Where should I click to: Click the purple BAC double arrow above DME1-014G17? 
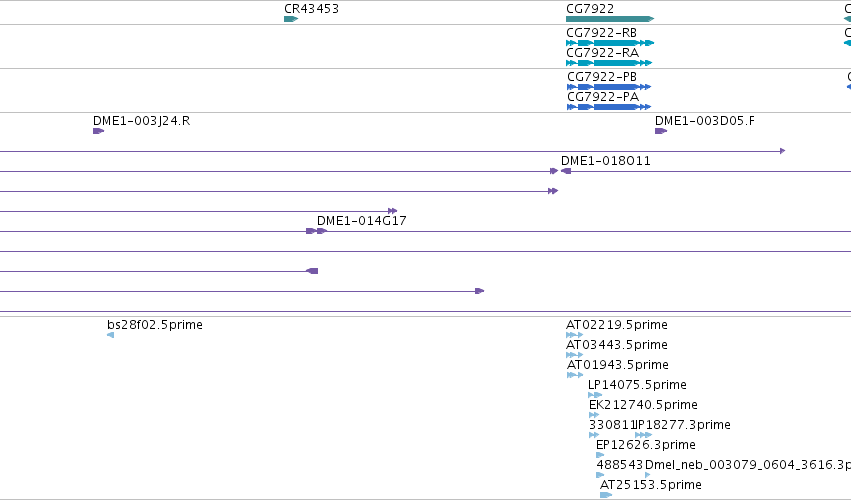pos(393,211)
